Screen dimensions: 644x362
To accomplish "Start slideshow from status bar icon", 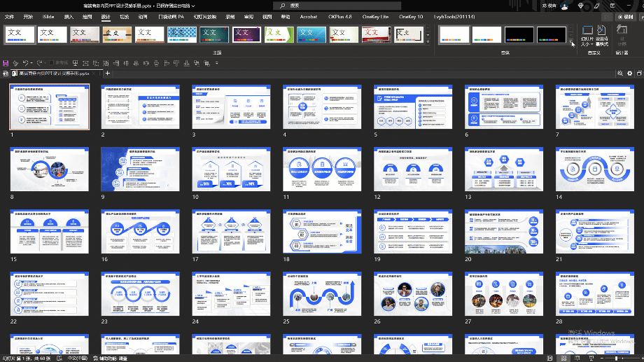I will tap(591, 358).
